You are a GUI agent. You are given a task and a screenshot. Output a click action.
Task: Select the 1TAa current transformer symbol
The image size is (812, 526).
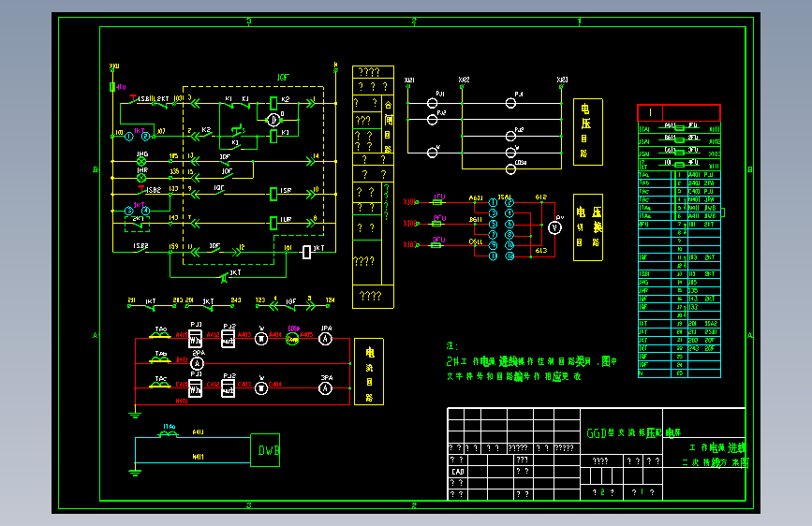coord(169,434)
